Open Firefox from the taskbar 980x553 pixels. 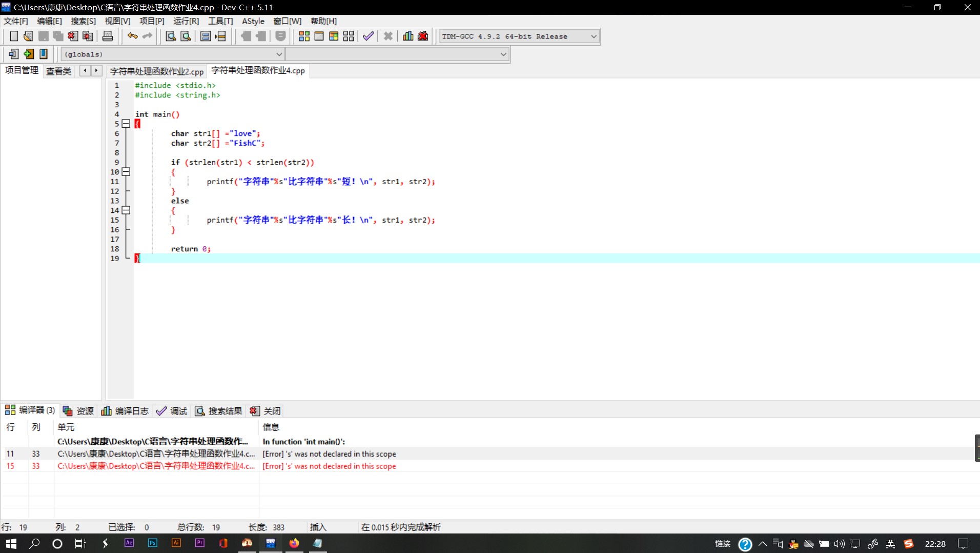[x=294, y=543]
